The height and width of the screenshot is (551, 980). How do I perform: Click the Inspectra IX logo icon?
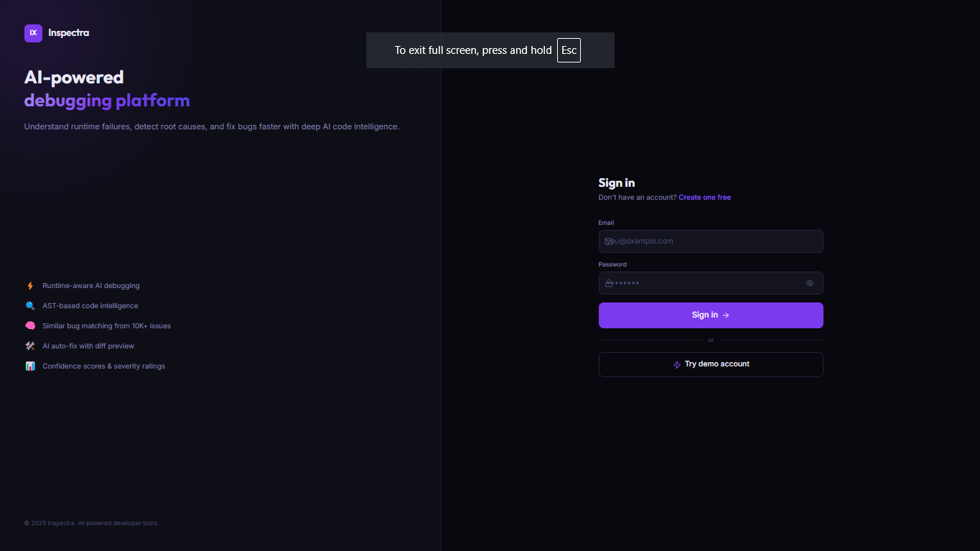tap(33, 33)
